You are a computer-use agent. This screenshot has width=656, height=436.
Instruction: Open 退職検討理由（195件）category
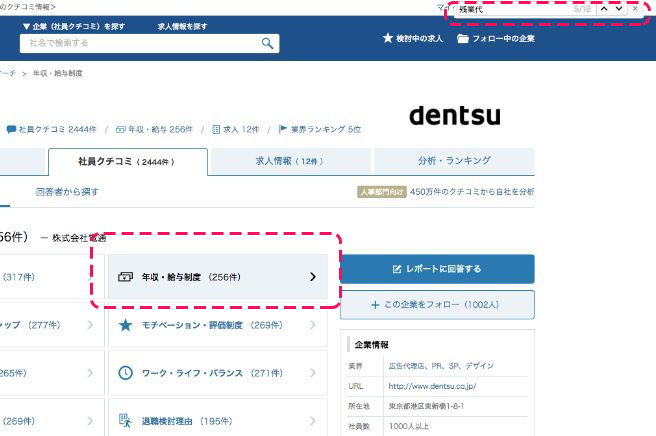(218, 421)
